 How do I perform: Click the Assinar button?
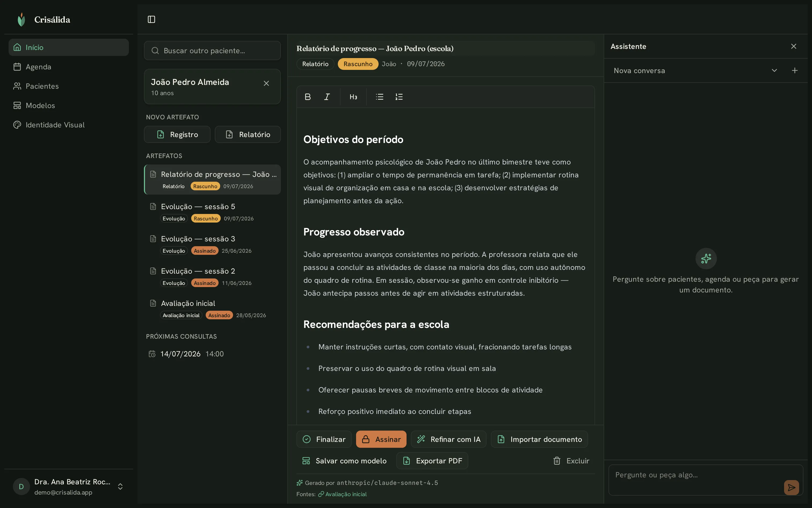coord(381,439)
